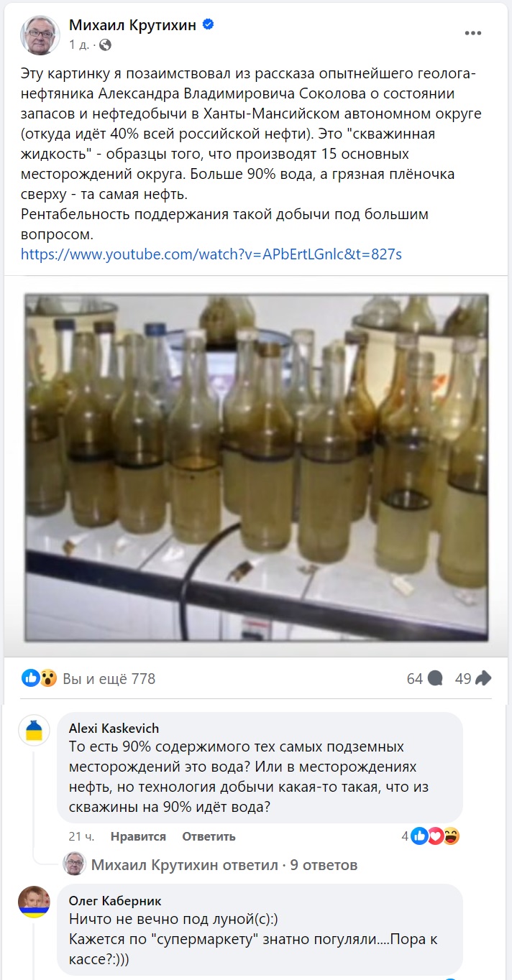Open Олег Каберник's avatar
512x980 pixels.
[34, 902]
